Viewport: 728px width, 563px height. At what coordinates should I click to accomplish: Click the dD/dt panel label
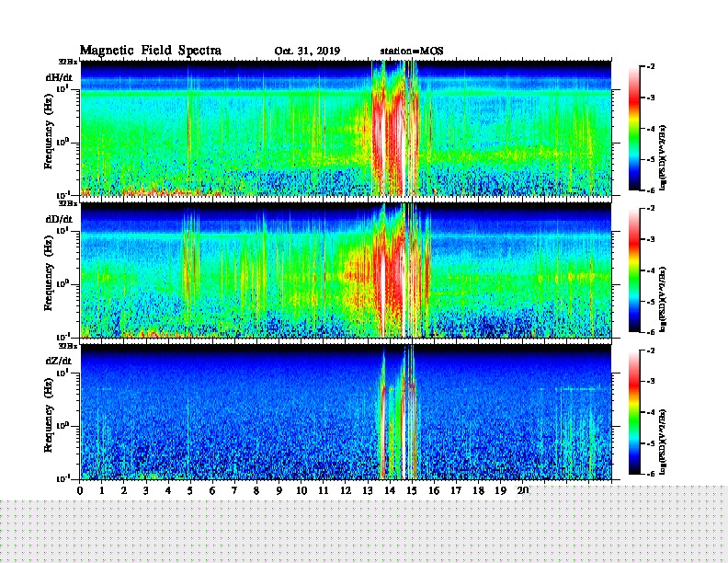pos(59,219)
